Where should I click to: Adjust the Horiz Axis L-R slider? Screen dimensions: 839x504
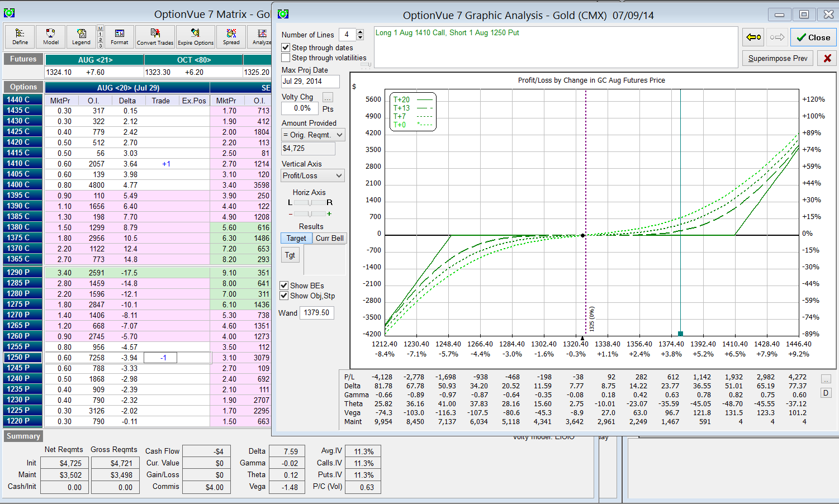[x=310, y=202]
